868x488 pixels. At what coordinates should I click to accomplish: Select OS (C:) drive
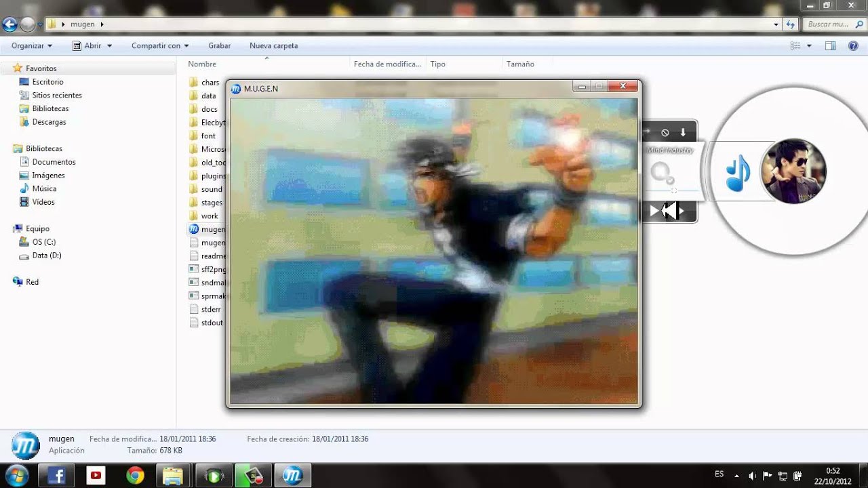click(43, 242)
